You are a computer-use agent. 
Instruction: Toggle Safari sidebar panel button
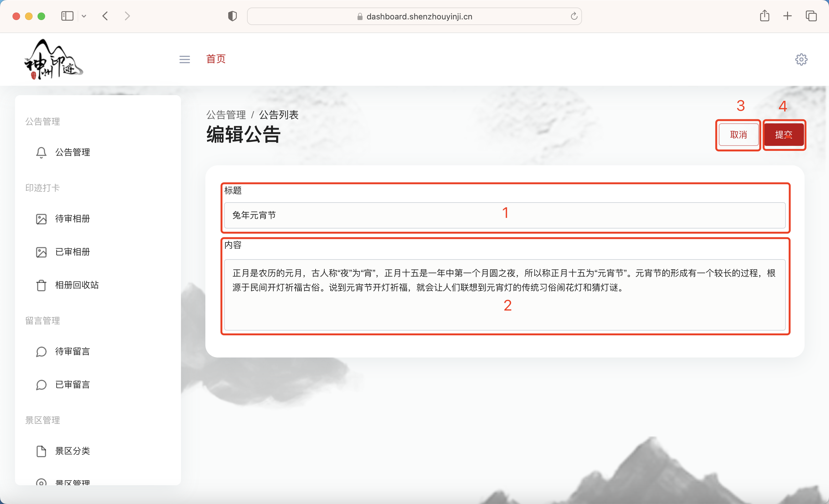67,16
